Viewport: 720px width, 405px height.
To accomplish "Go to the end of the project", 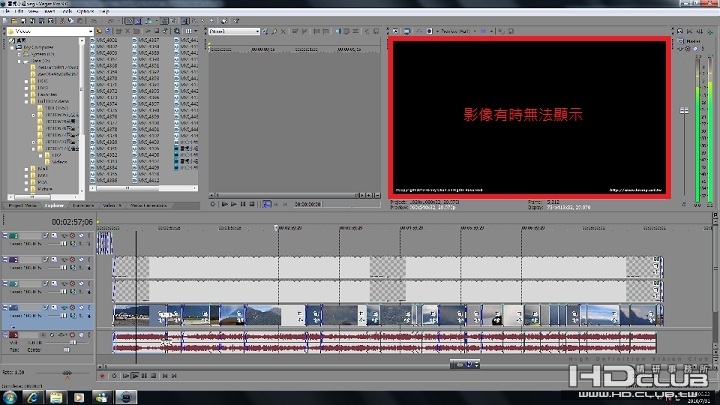I will pyautogui.click(x=174, y=376).
